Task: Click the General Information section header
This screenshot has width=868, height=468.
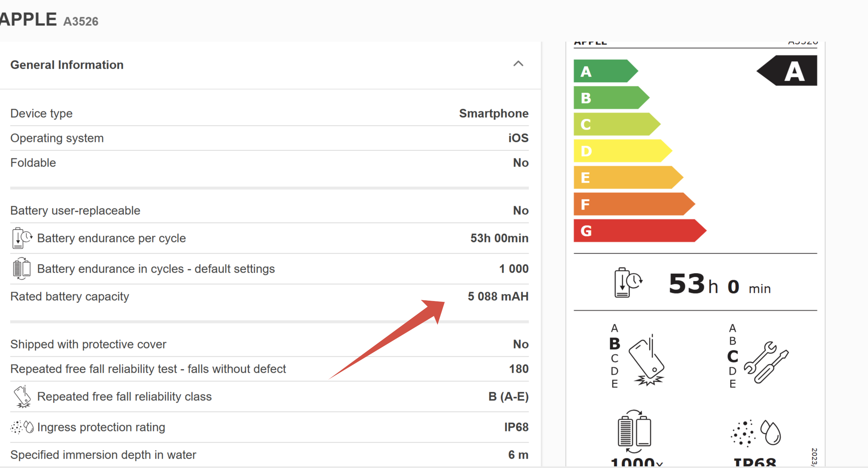Action: (x=67, y=65)
